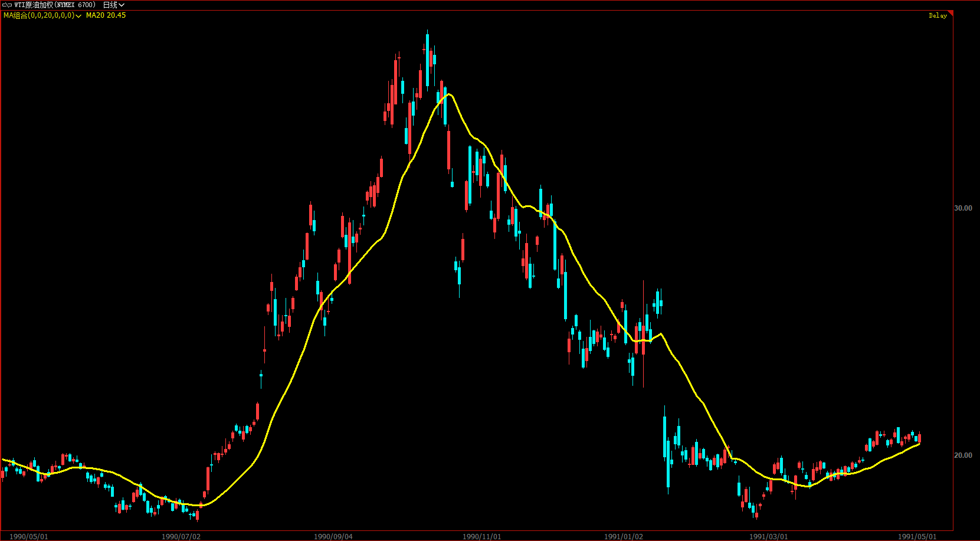This screenshot has width=980, height=541.
Task: Click the MA20 20.45 readout
Action: coord(106,15)
